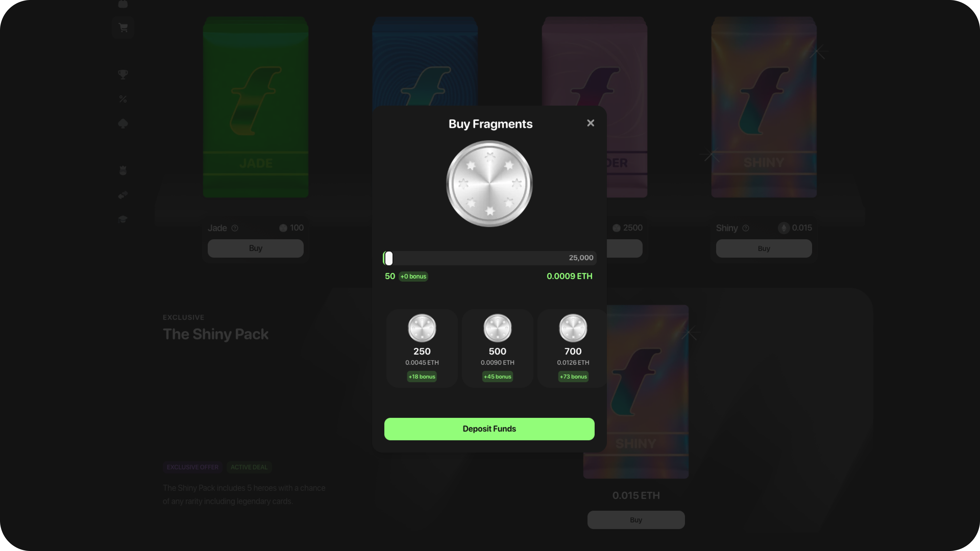This screenshot has width=980, height=551.
Task: Click the fragment amount slider handle
Action: coord(388,258)
